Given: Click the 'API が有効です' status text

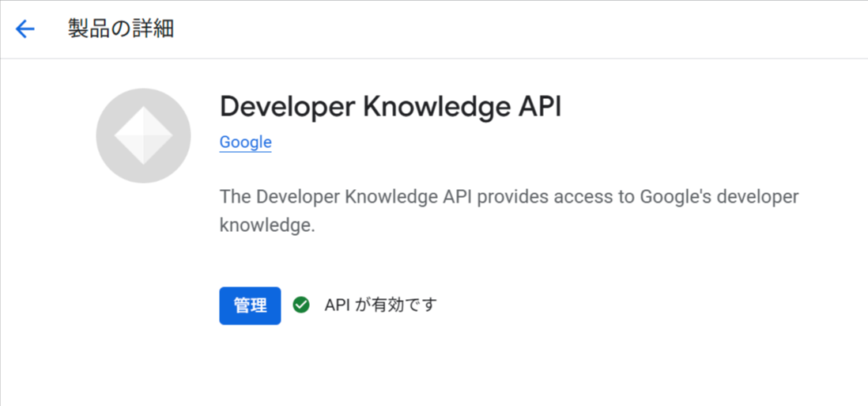Looking at the screenshot, I should click(381, 305).
